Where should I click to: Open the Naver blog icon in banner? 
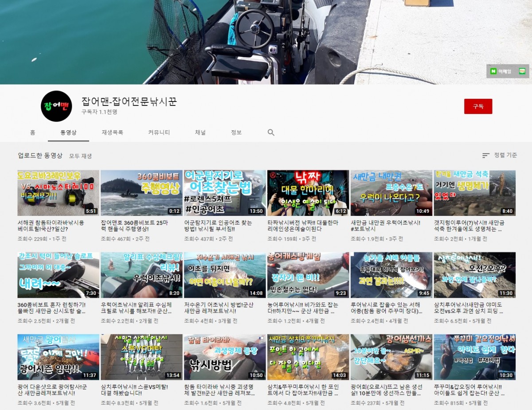(x=522, y=71)
